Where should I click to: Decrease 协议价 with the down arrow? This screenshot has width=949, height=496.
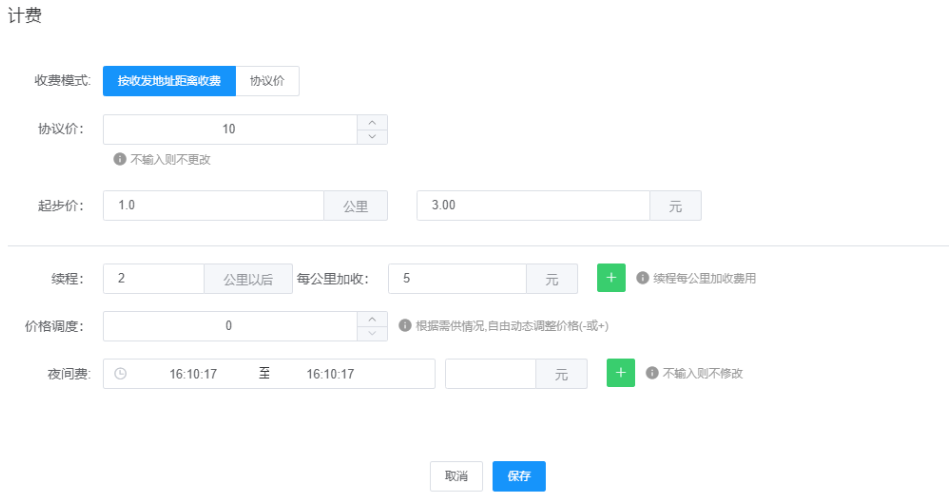click(372, 137)
